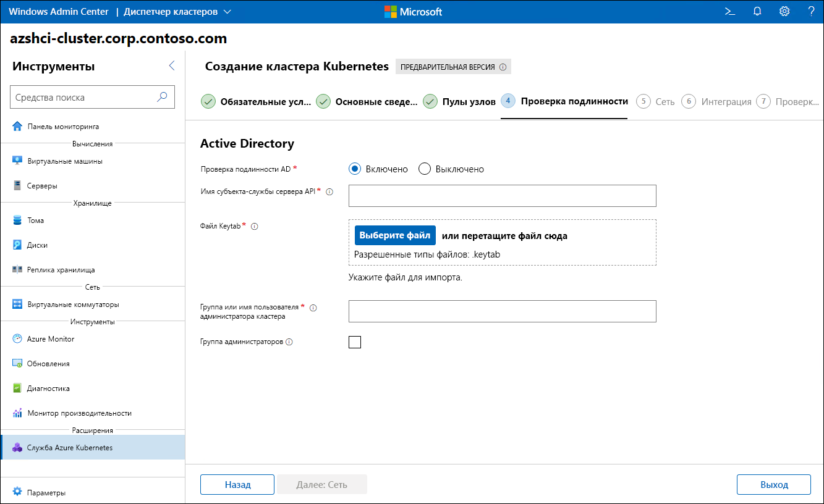Go to step 6 Интеграция
This screenshot has height=504, width=824.
[x=716, y=101]
